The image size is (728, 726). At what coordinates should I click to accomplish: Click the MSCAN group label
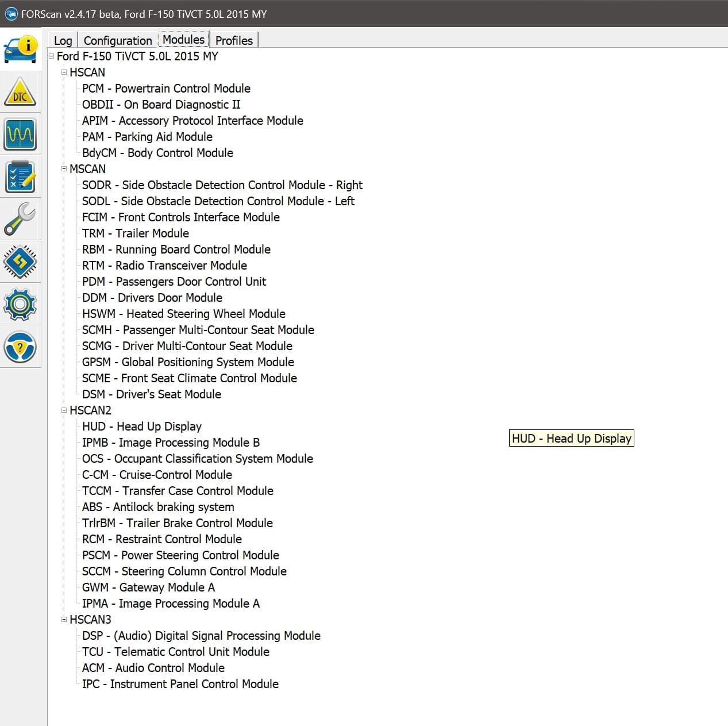[x=87, y=169]
